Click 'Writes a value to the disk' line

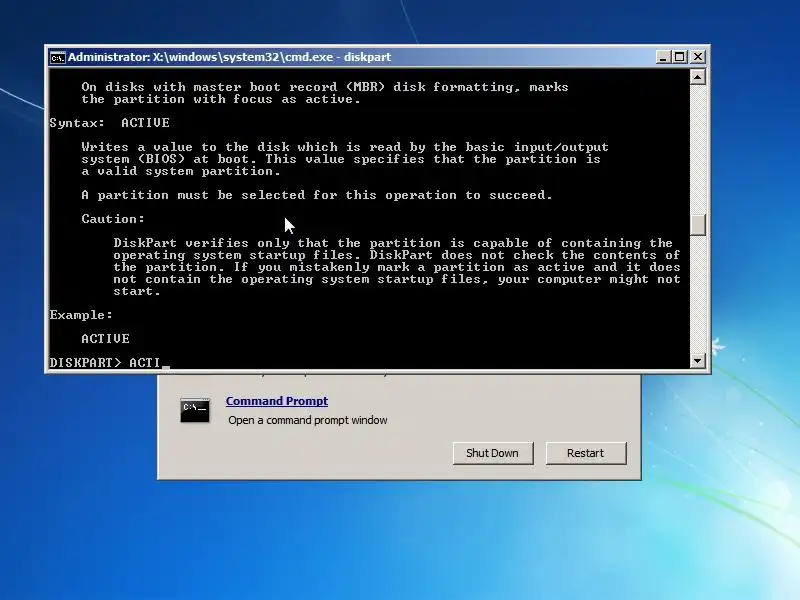[x=345, y=147]
